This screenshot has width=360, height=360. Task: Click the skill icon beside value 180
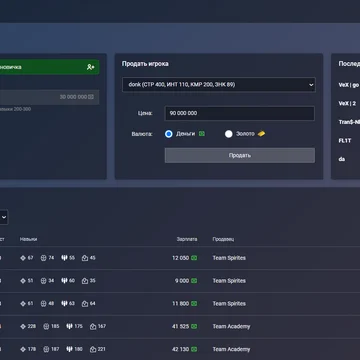point(69,349)
